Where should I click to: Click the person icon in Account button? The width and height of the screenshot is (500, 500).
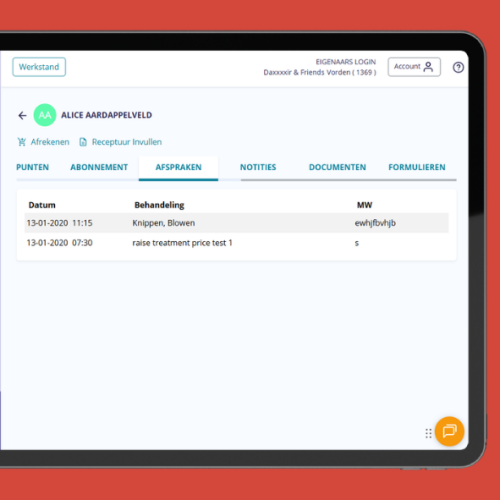tap(428, 67)
